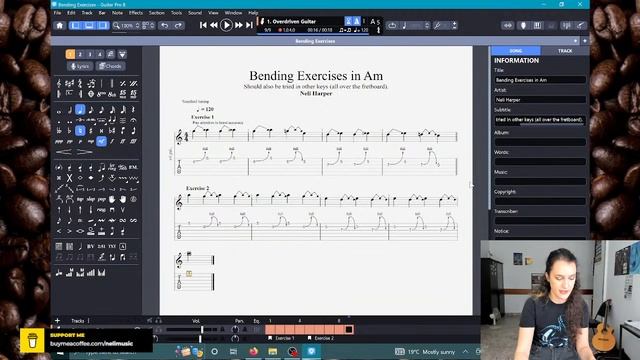The image size is (640, 360).
Task: Select the highlighted quarter note duration
Action: coord(80,109)
